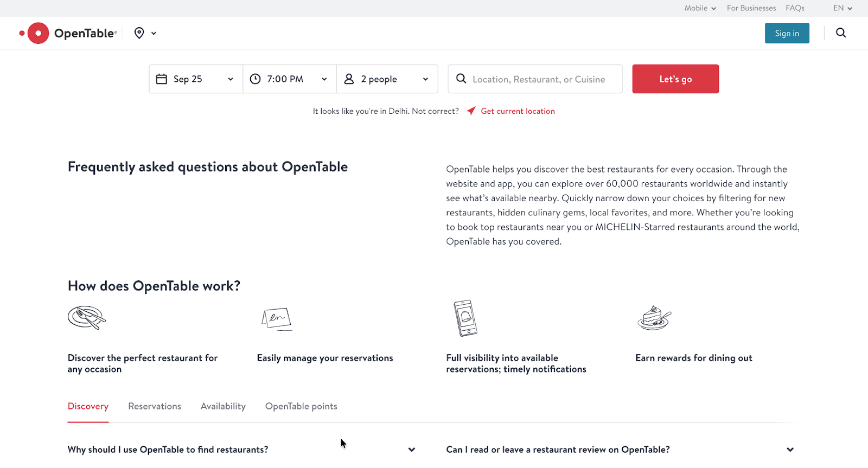Expand 'Can I read or leave a restaurant review' question
The width and height of the screenshot is (868, 468).
[620, 450]
